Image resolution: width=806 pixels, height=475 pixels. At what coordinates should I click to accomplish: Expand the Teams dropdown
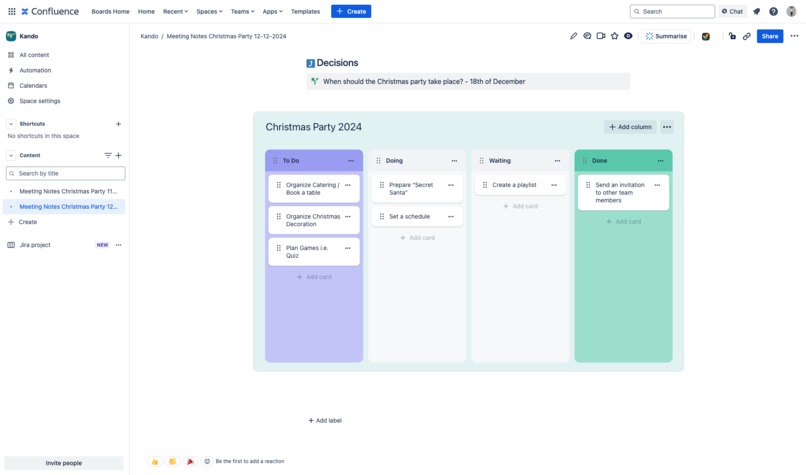click(x=242, y=11)
